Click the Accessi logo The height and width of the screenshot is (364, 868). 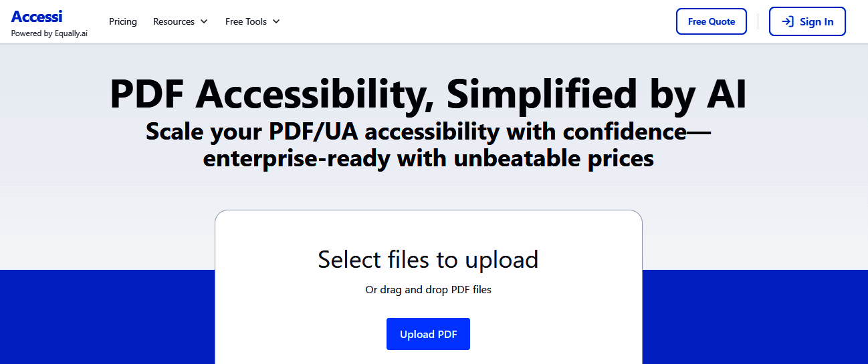37,17
